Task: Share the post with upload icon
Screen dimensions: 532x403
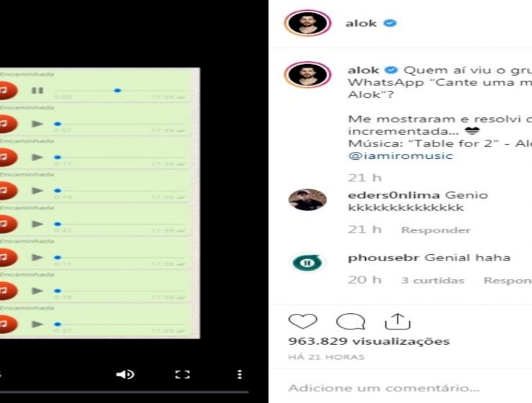Action: pos(398,321)
